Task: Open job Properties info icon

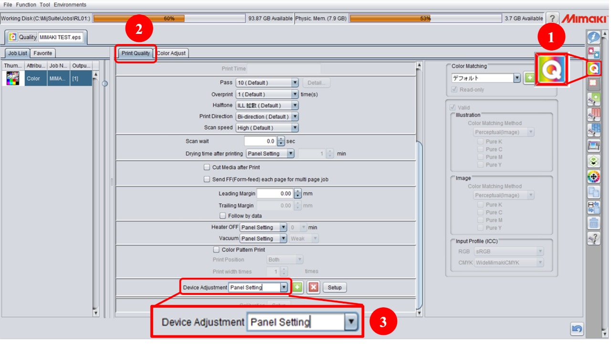Action: [x=593, y=37]
